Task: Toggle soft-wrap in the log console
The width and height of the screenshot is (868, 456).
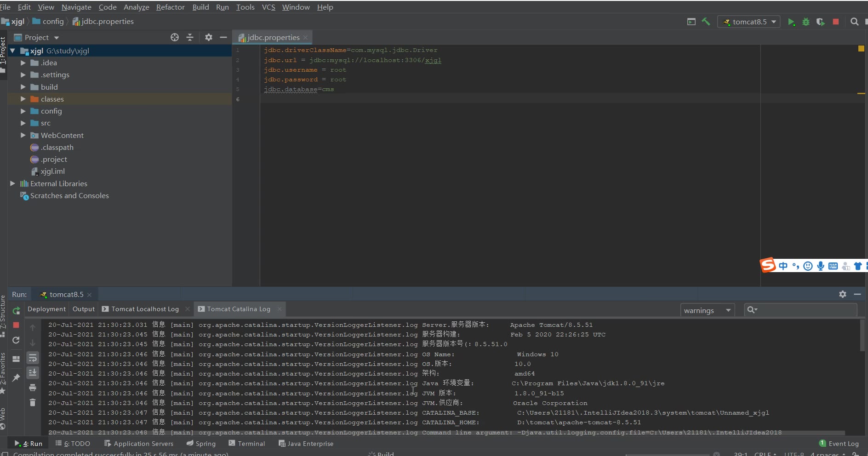Action: (33, 358)
